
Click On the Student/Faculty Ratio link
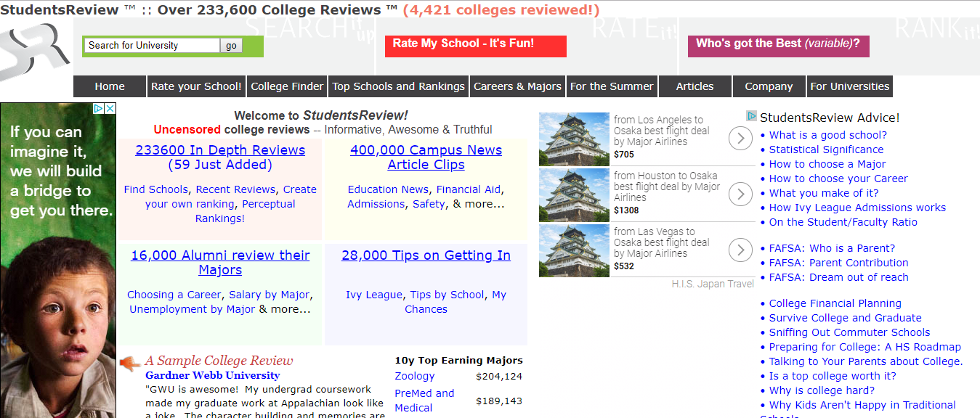tap(843, 222)
